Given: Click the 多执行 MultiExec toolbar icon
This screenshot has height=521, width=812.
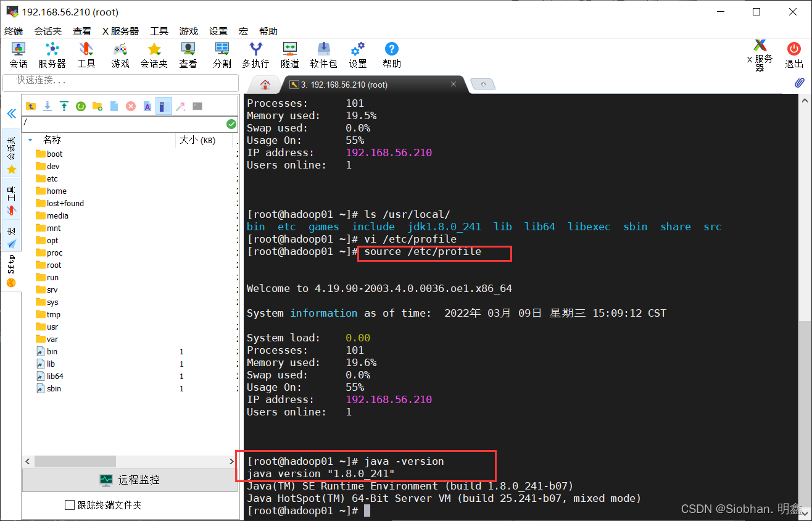Looking at the screenshot, I should pos(255,54).
